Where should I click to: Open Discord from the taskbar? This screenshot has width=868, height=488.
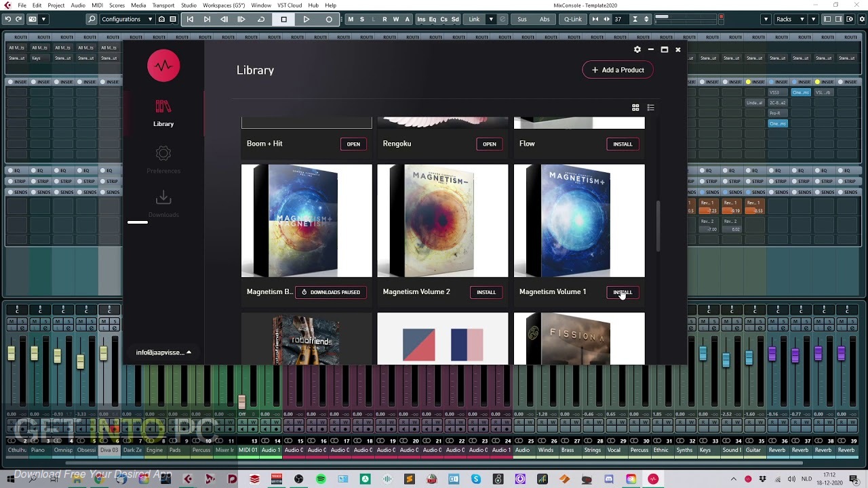coord(609,479)
